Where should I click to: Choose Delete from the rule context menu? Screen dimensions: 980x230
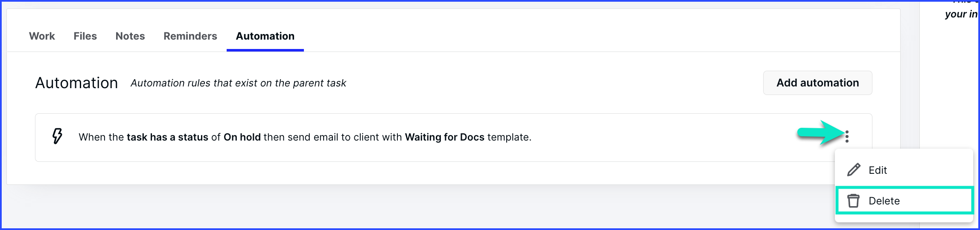[x=904, y=201]
